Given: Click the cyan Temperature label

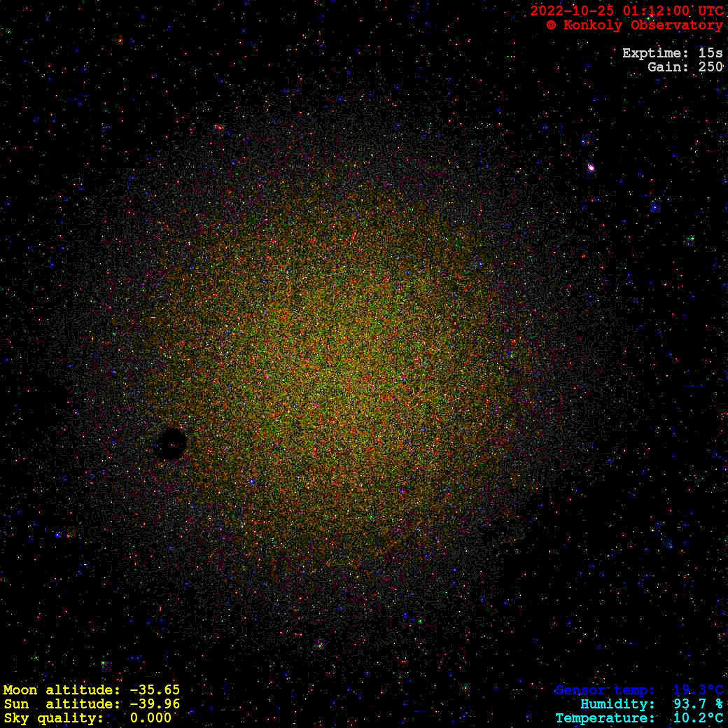Looking at the screenshot, I should pos(601,718).
